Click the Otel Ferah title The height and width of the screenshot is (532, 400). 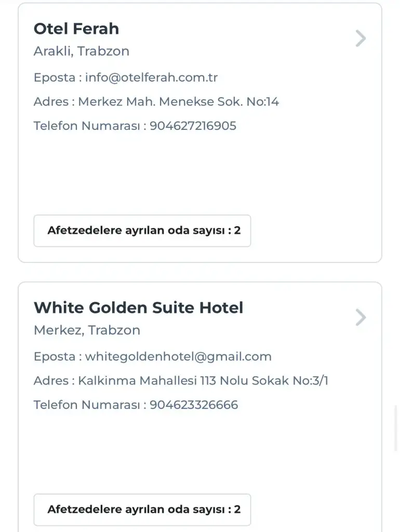click(76, 29)
